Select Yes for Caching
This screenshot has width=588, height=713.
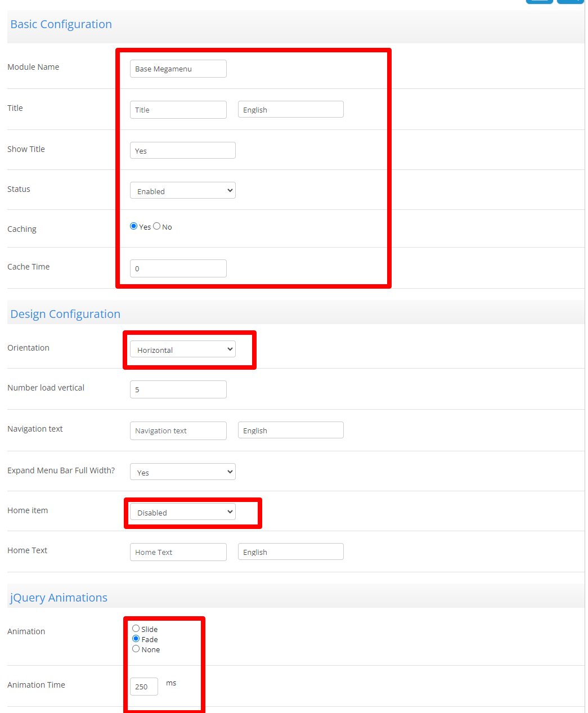coord(134,226)
